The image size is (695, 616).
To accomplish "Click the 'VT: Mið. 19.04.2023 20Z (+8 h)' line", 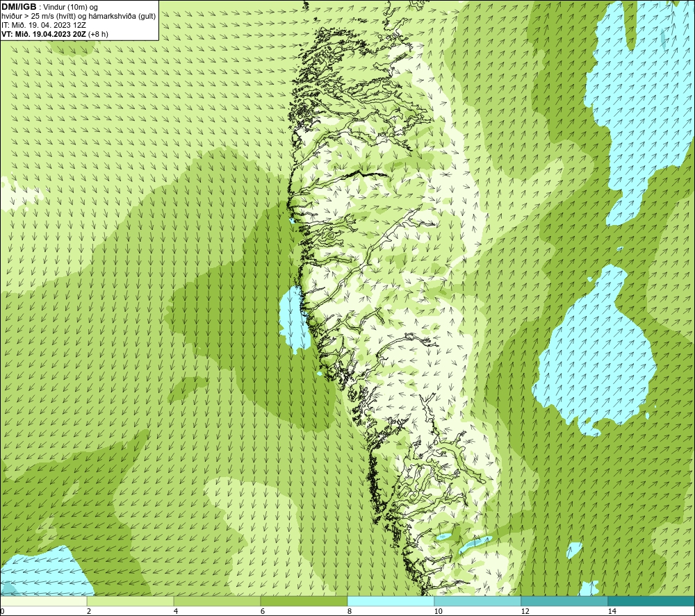I will (54, 33).
